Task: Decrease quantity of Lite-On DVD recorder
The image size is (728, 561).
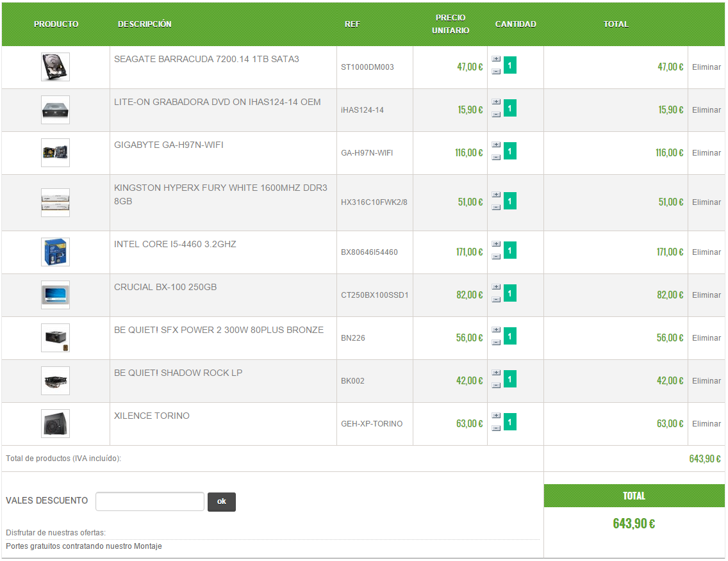Action: pos(496,114)
